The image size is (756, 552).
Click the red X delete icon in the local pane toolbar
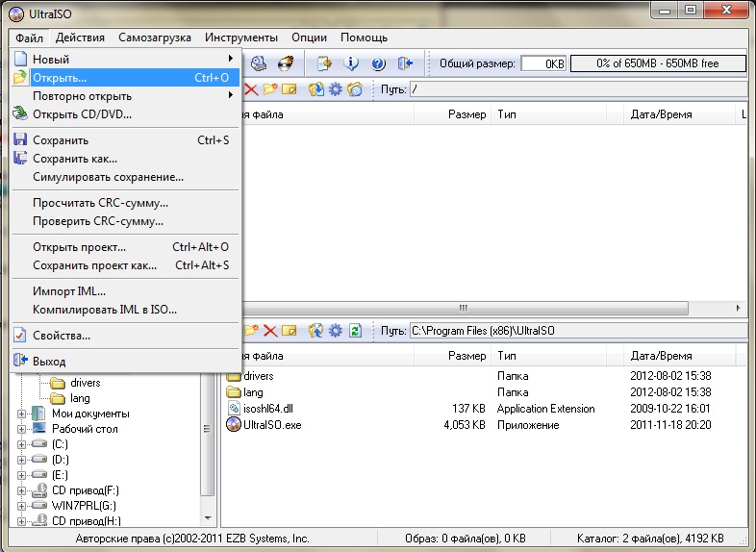pos(270,331)
